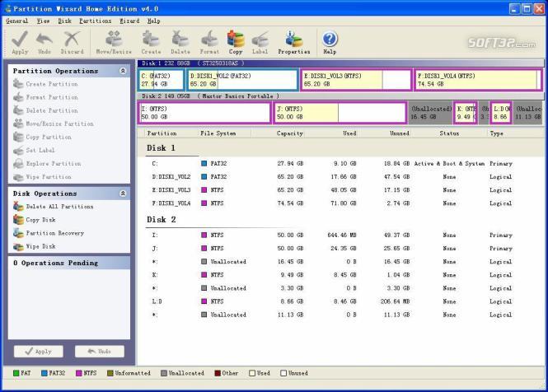
Task: Select Wipe Disk operation
Action: 35,246
